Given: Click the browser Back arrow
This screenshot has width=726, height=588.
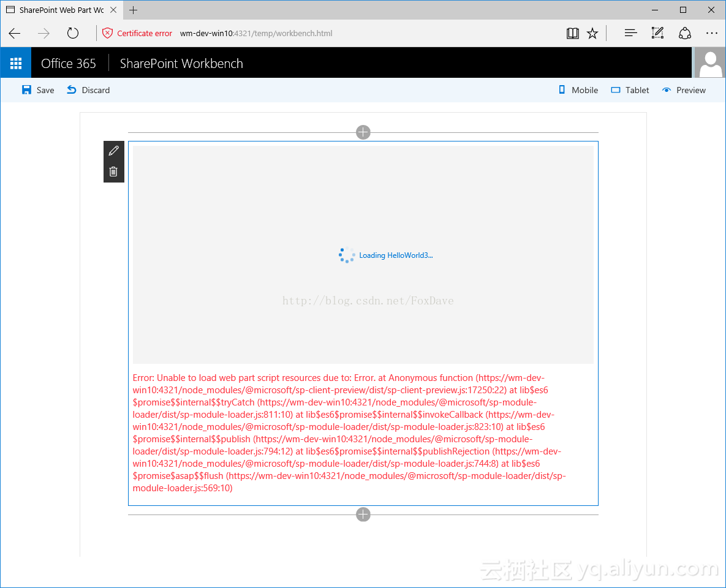Looking at the screenshot, I should point(15,33).
